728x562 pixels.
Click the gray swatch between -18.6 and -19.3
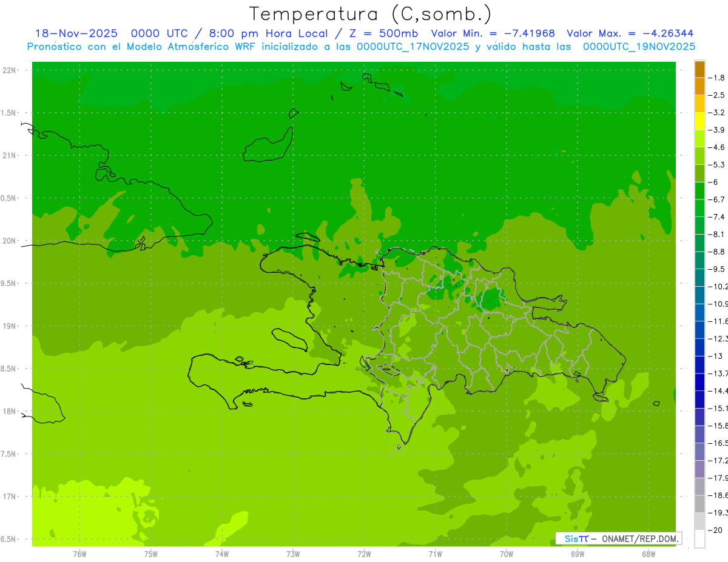699,504
